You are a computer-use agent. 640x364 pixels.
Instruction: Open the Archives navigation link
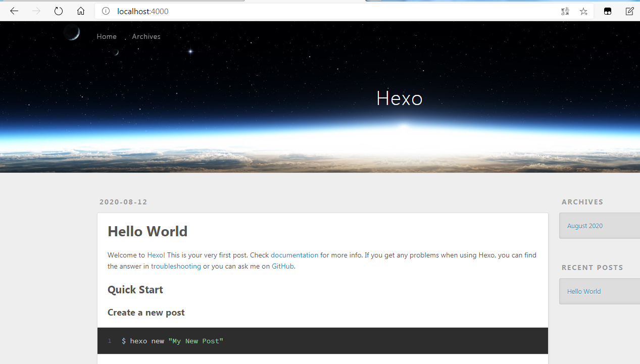146,36
